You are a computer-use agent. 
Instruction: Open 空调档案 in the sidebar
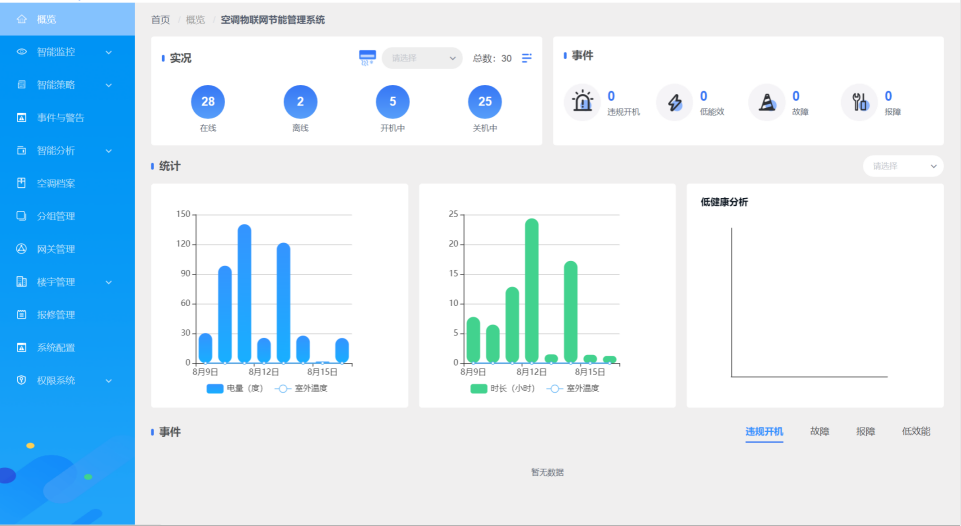pyautogui.click(x=56, y=183)
